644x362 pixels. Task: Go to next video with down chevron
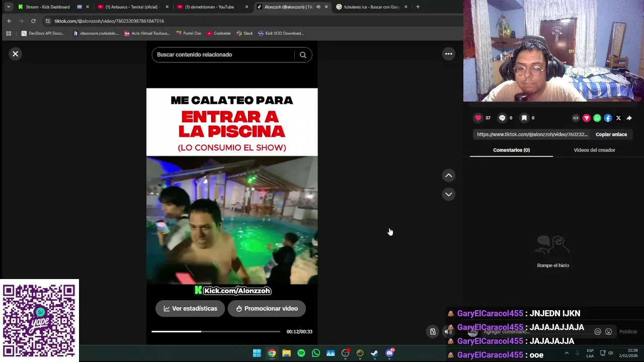[449, 194]
